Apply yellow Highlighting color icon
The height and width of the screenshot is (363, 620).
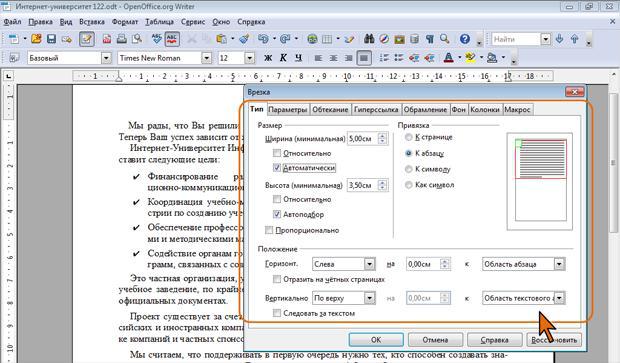pos(470,58)
